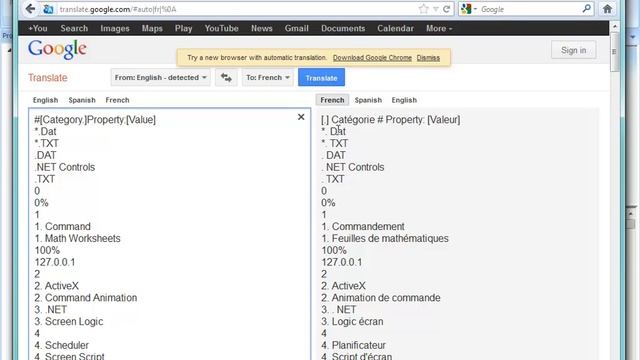Click translated '3. Logic écran' line
The width and height of the screenshot is (640, 360).
point(352,321)
